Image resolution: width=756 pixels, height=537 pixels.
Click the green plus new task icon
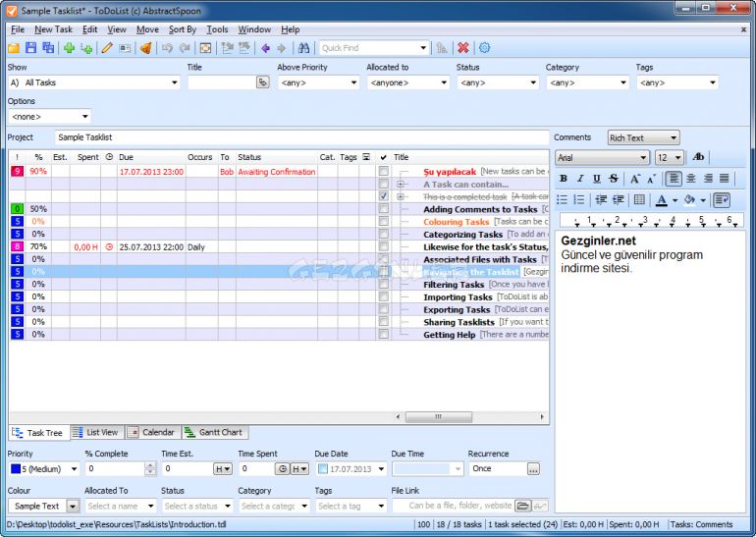[69, 48]
